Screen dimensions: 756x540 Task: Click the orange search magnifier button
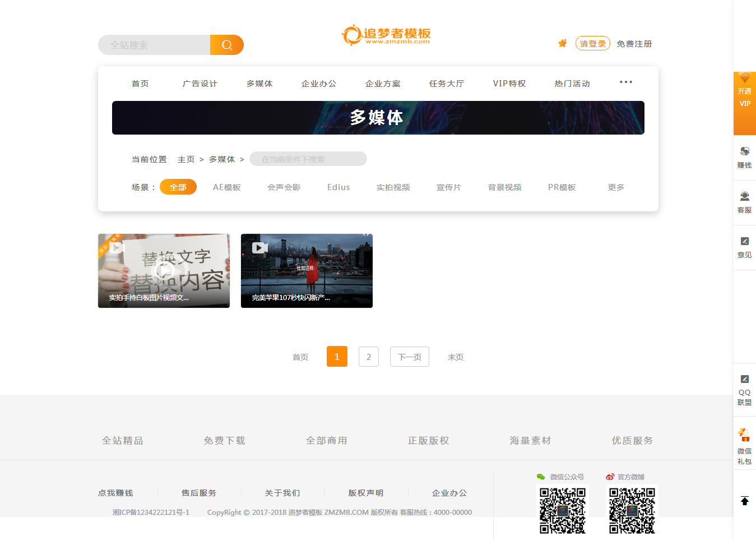pyautogui.click(x=226, y=45)
